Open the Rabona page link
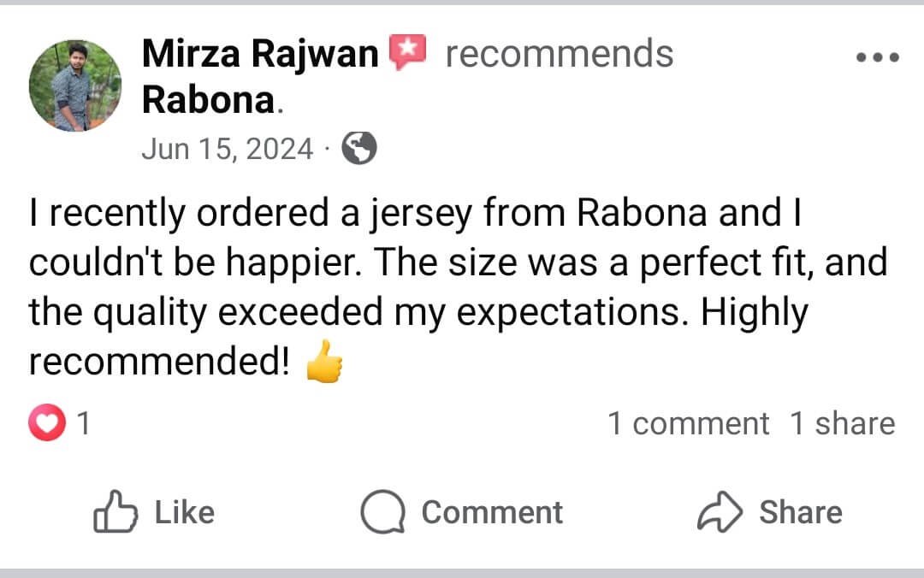 click(x=209, y=100)
